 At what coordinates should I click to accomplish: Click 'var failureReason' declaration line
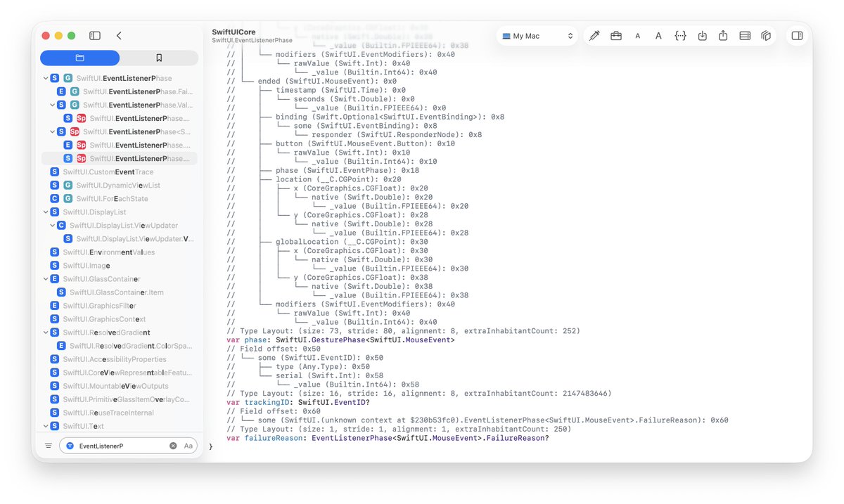coord(388,438)
